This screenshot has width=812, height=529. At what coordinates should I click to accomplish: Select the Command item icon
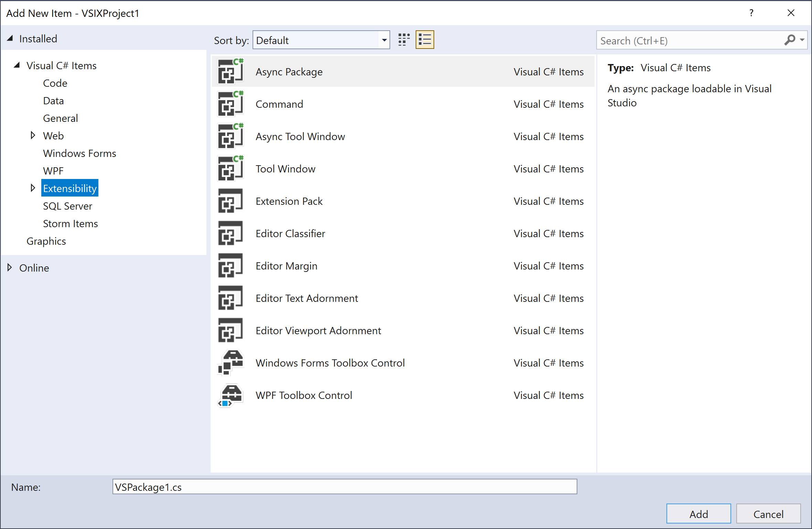(x=231, y=104)
